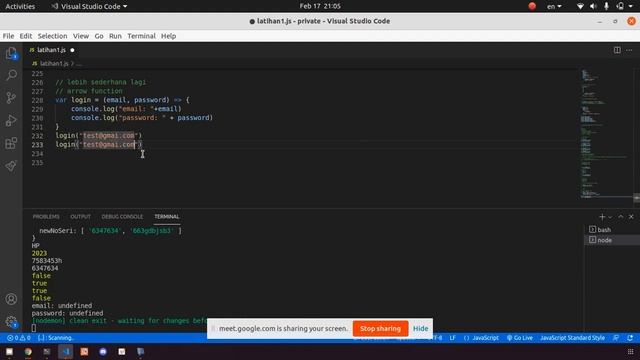Viewport: 640px width, 360px height.
Task: Open the Run menu
Action: click(x=115, y=36)
